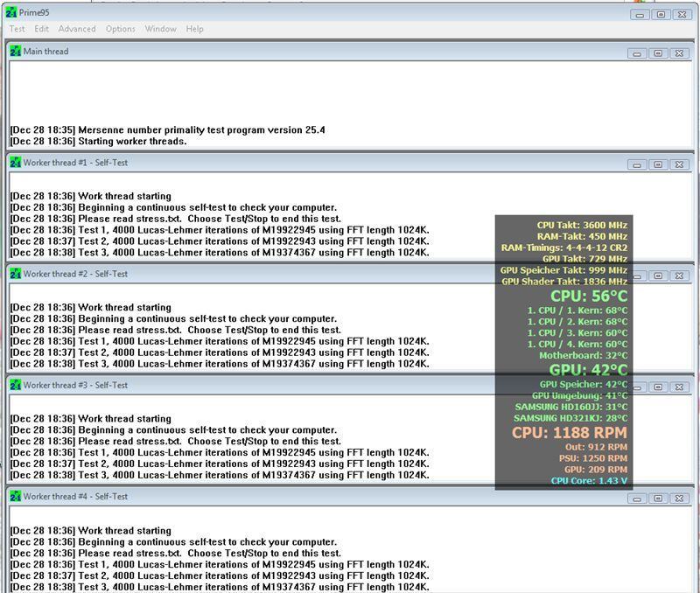Screen dimensions: 700x593
Task: Open the Help menu
Action: coord(194,29)
